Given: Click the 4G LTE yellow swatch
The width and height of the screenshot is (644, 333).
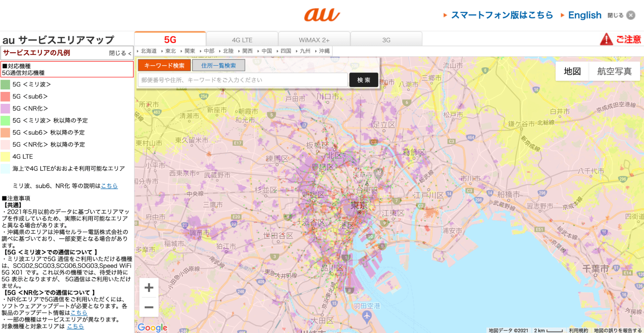Looking at the screenshot, I should pyautogui.click(x=5, y=157).
